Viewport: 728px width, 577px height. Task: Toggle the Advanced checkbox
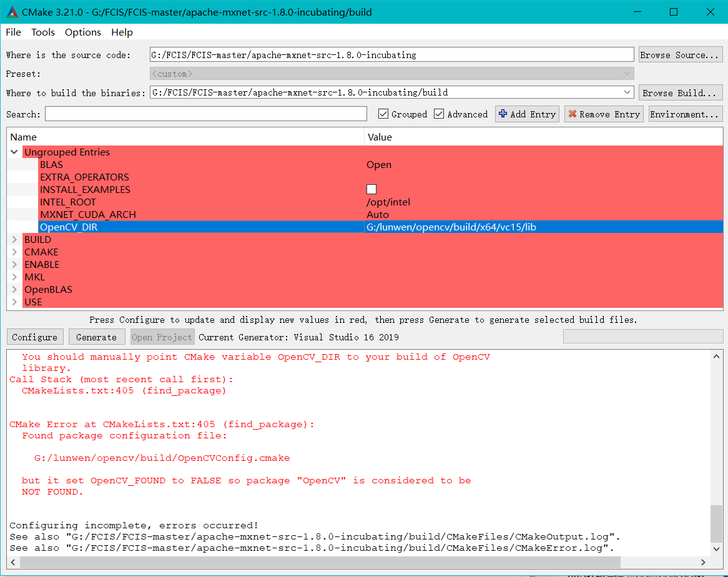point(439,114)
